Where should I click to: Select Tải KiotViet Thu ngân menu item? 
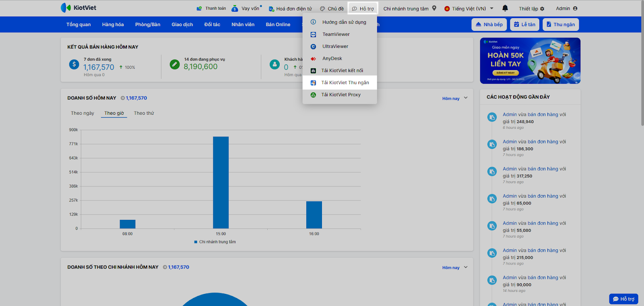[x=345, y=83]
